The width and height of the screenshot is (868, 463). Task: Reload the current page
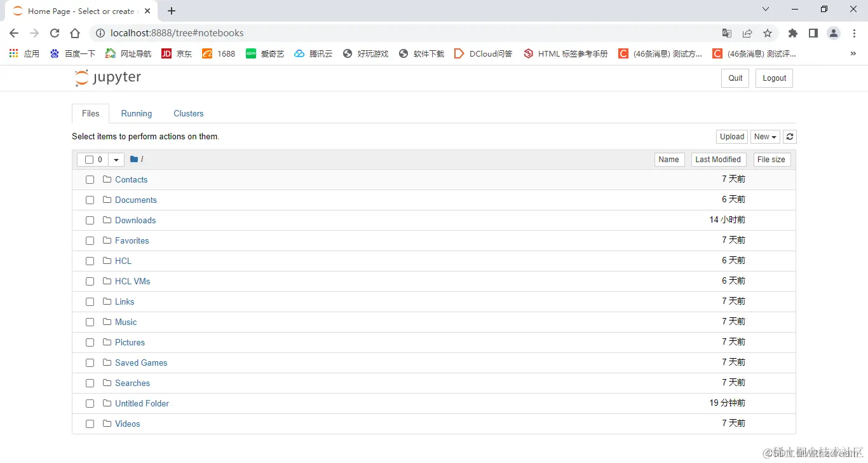click(55, 33)
